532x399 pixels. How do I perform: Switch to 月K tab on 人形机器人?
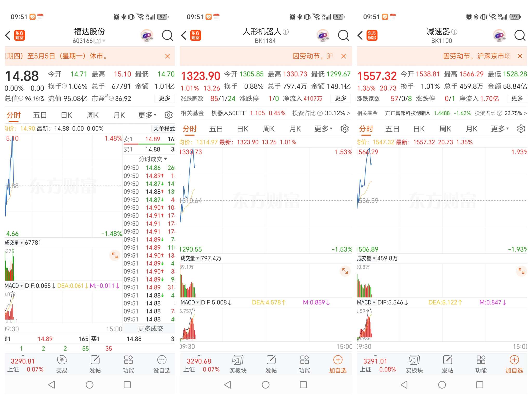295,129
